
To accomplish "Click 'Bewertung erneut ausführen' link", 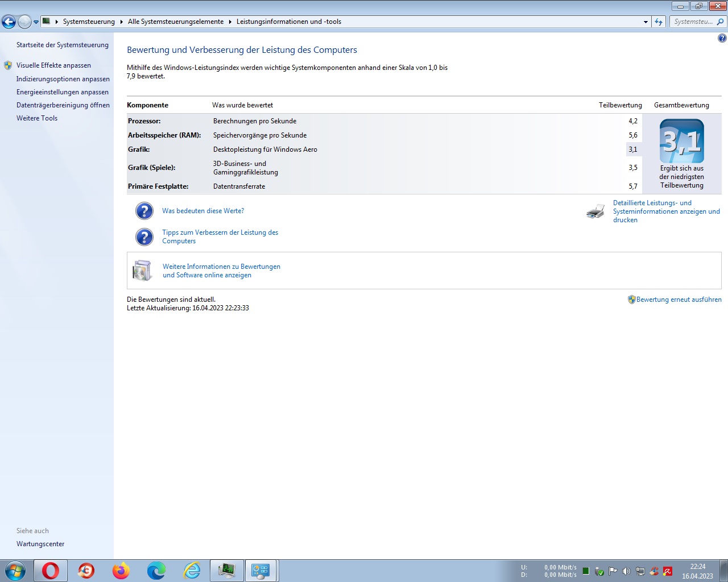I will pyautogui.click(x=679, y=300).
